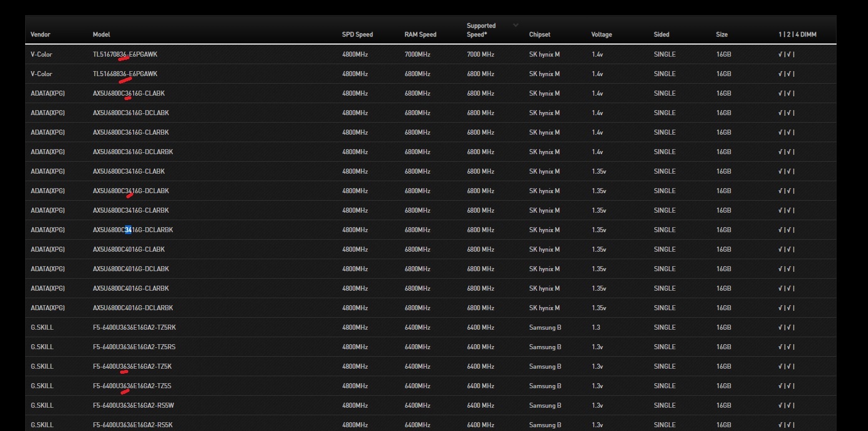Click 6800MHz RAM Speed in AX5U6800C4016G-DCLABK row
This screenshot has height=431, width=868.
[x=417, y=269]
